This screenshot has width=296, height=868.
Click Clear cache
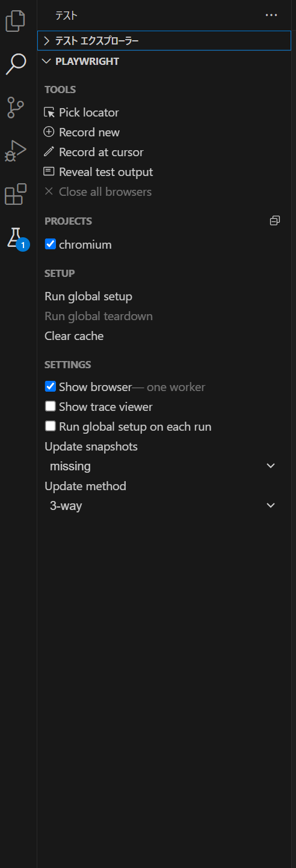[x=74, y=336]
